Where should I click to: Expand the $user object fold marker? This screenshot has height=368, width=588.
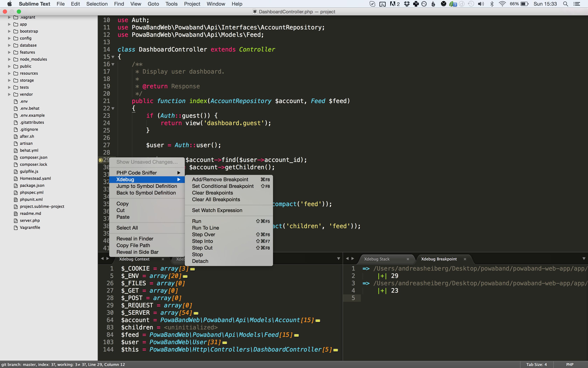click(x=225, y=343)
